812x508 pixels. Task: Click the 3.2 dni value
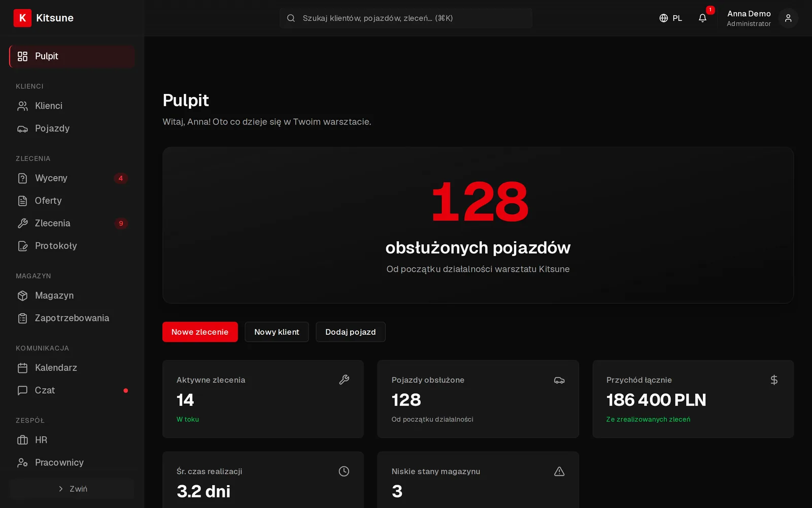click(x=204, y=491)
